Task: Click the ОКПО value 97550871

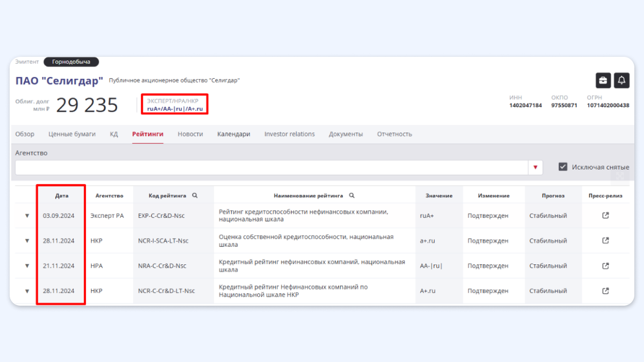Action: [x=564, y=105]
